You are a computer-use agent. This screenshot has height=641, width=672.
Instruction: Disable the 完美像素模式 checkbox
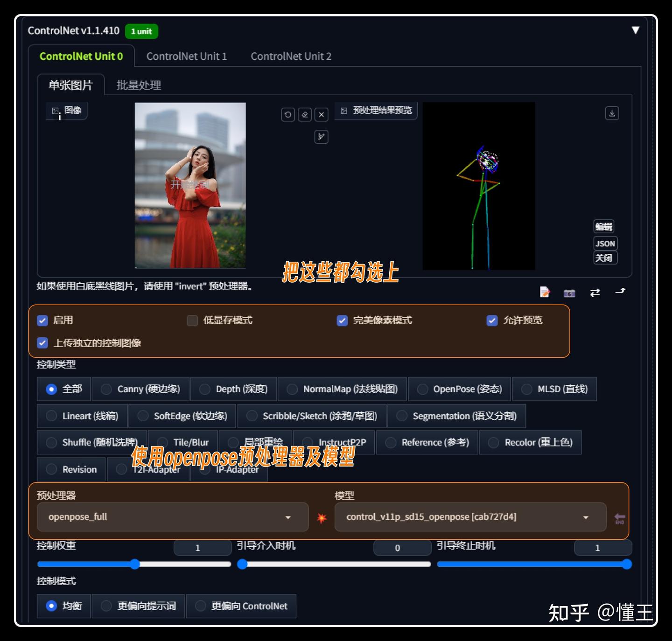tap(342, 320)
